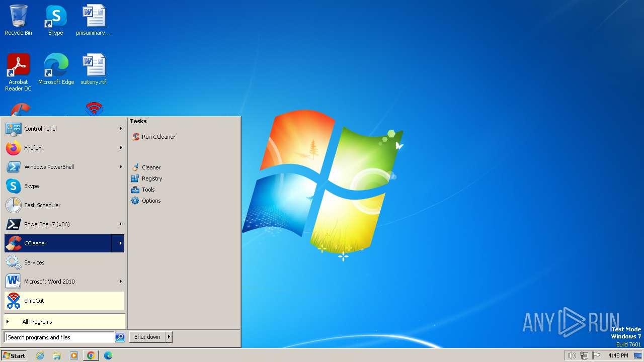Expand Microsoft Word 2010 jump list arrow
Image resolution: width=644 pixels, height=362 pixels.
click(x=121, y=282)
